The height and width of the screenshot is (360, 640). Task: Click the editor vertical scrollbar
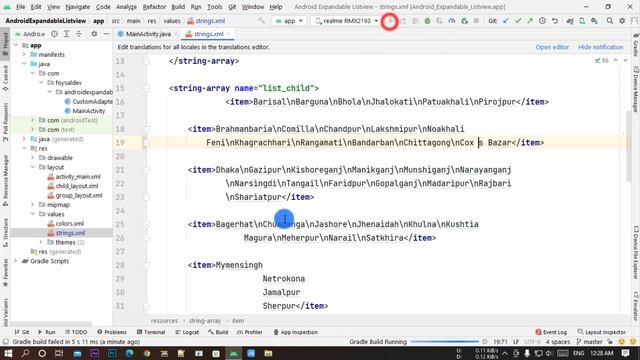click(x=629, y=145)
